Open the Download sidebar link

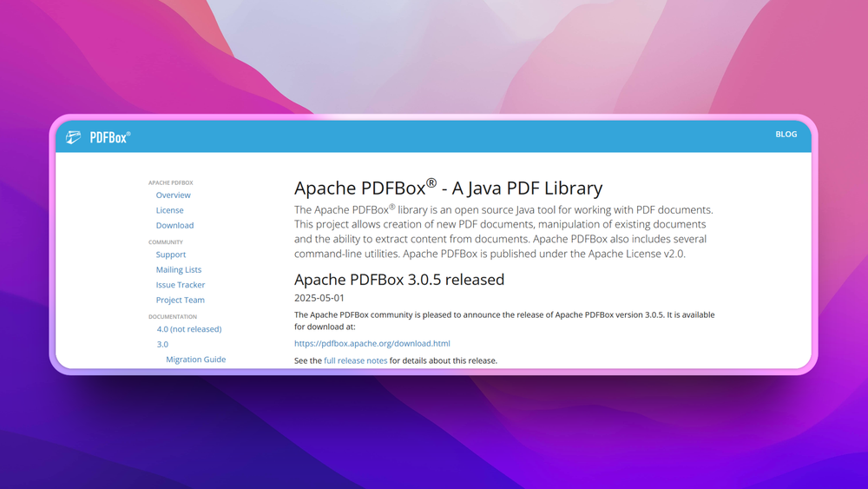(174, 226)
